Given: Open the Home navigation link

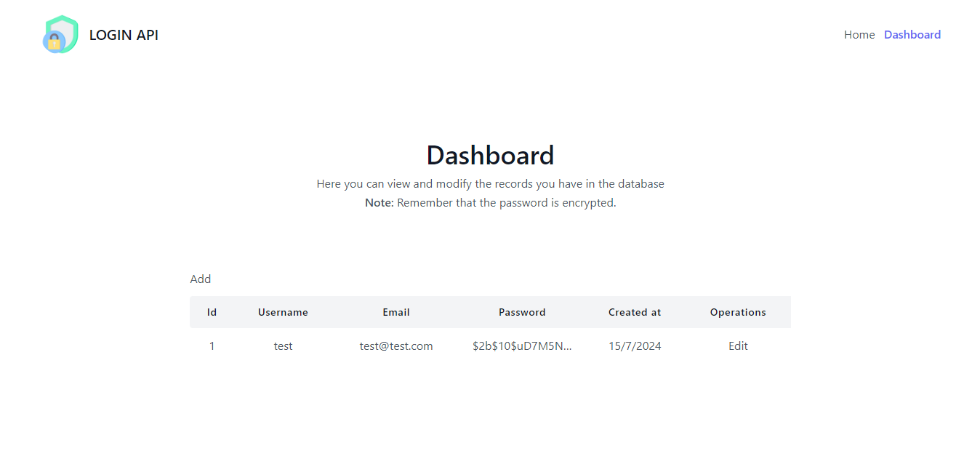Looking at the screenshot, I should 859,34.
